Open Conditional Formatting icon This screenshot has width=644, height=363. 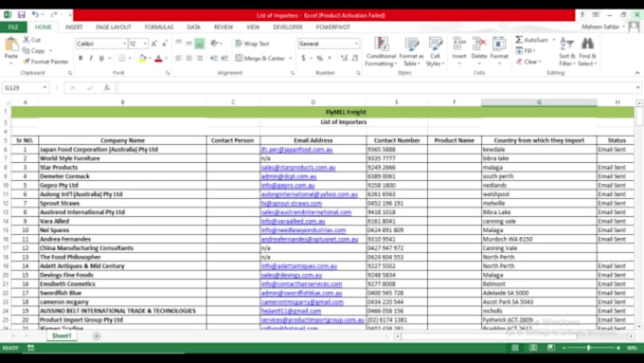tap(381, 44)
